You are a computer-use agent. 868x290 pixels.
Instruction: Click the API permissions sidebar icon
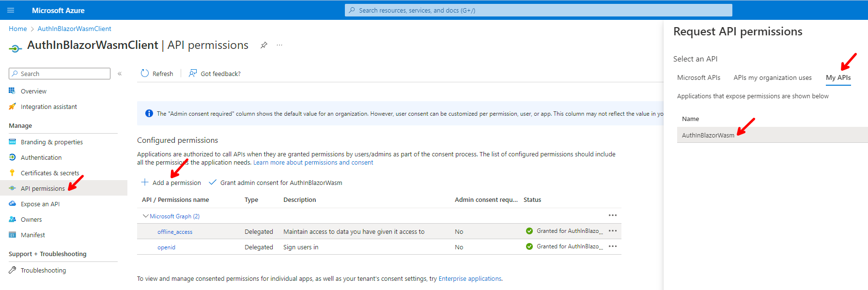pos(12,188)
